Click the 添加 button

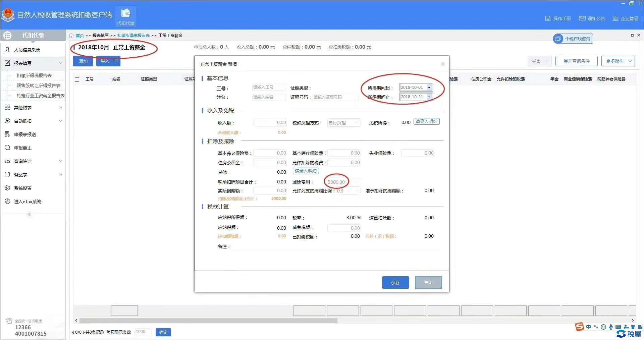[x=83, y=61]
